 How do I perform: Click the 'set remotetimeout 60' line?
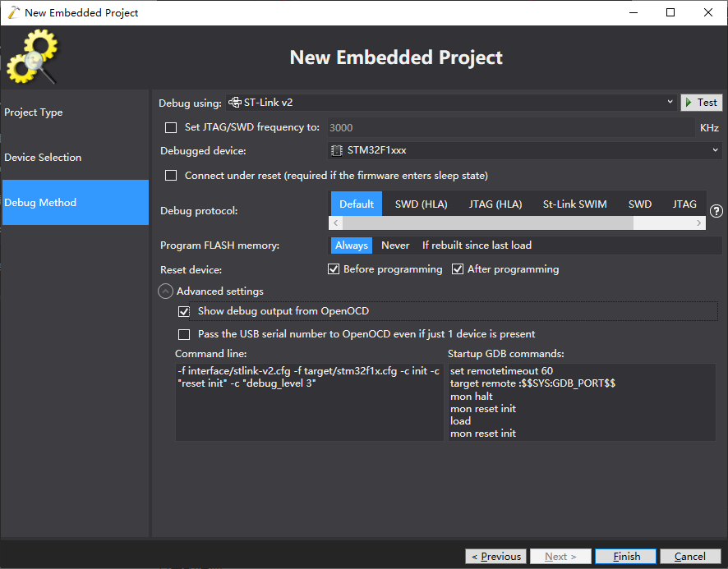(x=501, y=371)
